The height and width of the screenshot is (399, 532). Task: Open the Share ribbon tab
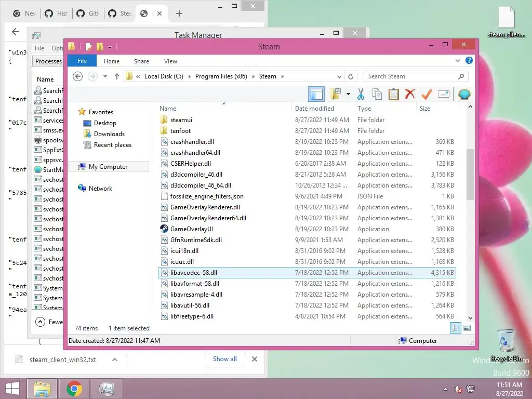[141, 61]
